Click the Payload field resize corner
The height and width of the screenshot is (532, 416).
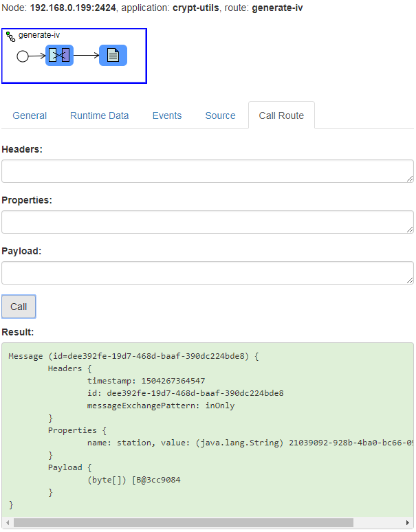[x=410, y=280]
